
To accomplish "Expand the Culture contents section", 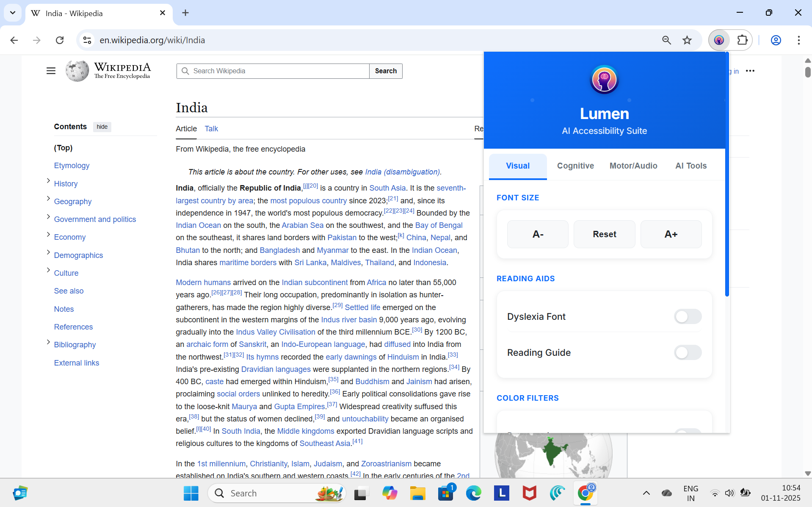I will pyautogui.click(x=48, y=270).
